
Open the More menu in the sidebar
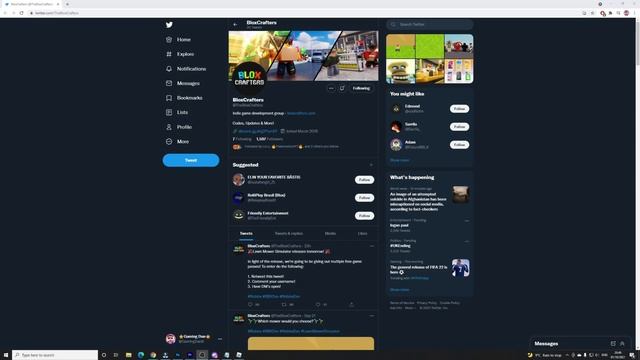click(177, 142)
